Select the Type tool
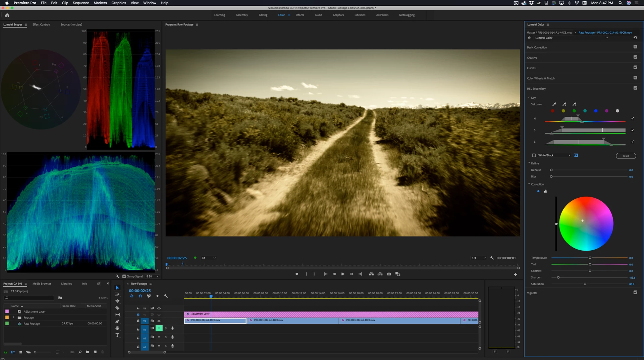 [117, 335]
